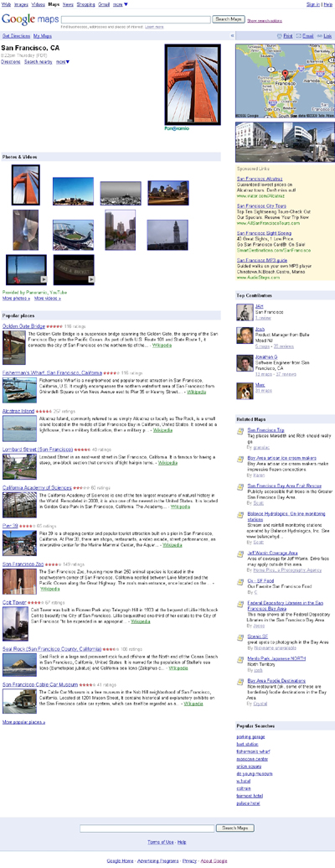Image resolution: width=335 pixels, height=868 pixels.
Task: Switch to Gmail in top navigation
Action: coord(104,4)
